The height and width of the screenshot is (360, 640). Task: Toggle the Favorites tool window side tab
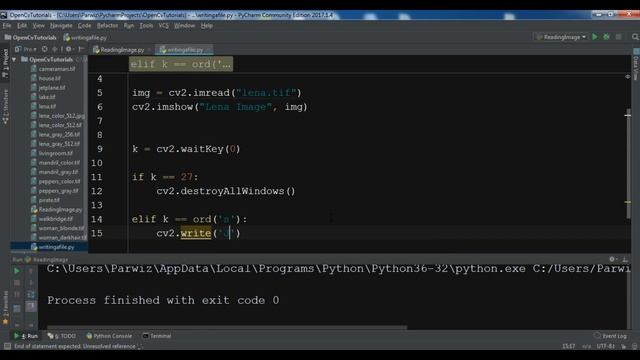click(5, 308)
